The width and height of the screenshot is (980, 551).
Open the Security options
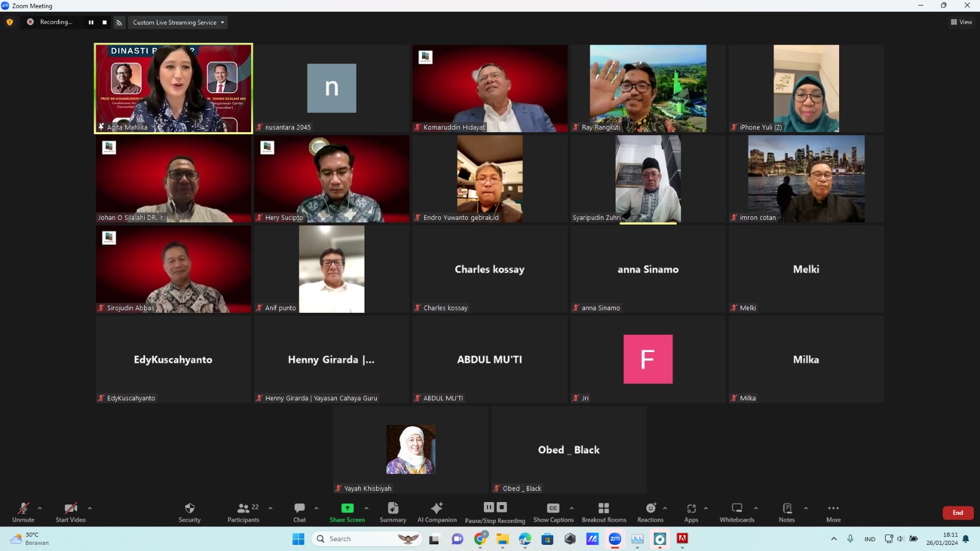coord(189,512)
